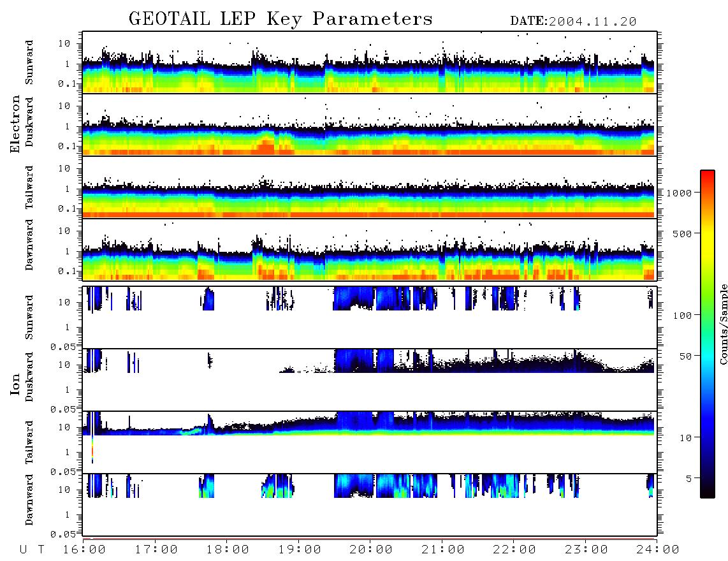Viewport: 728px width, 561px height.
Task: Click the 1000 colorbar tick label
Action: [678, 193]
